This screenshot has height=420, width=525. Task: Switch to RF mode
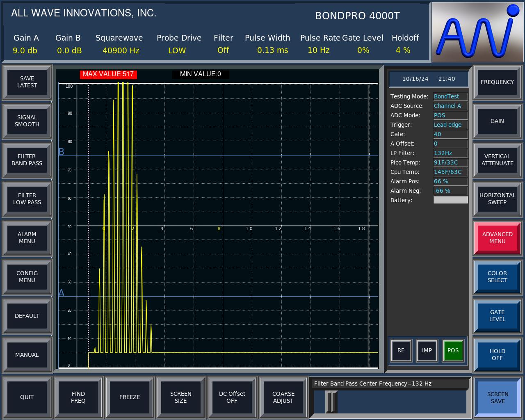(x=401, y=351)
